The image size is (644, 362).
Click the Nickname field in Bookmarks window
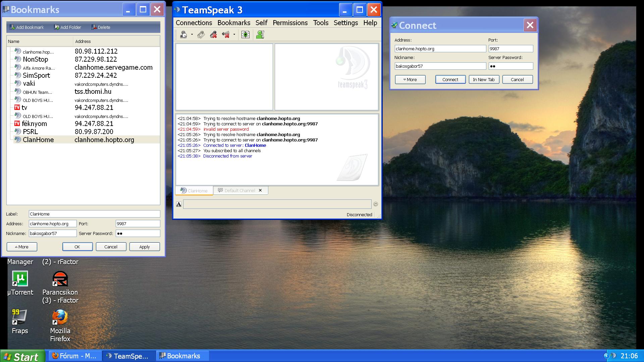(x=52, y=233)
